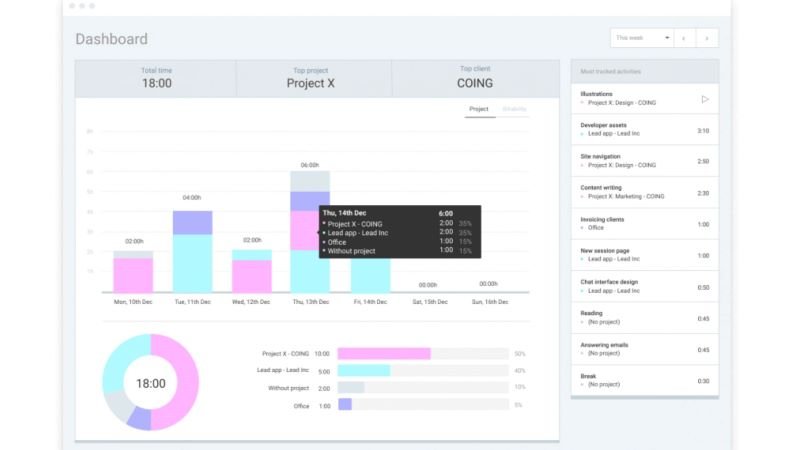Go to previous week arrow
800x450 pixels.
pos(684,38)
